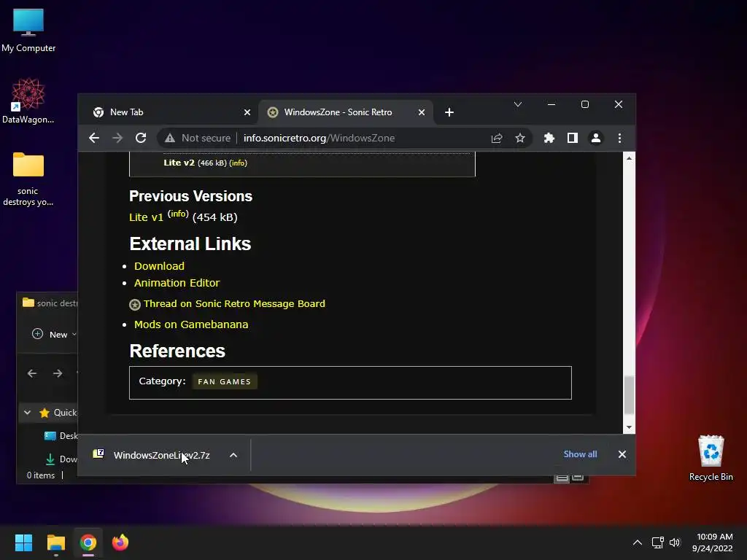The width and height of the screenshot is (747, 560).
Task: Switch Explorer to large icons view
Action: coord(578,478)
